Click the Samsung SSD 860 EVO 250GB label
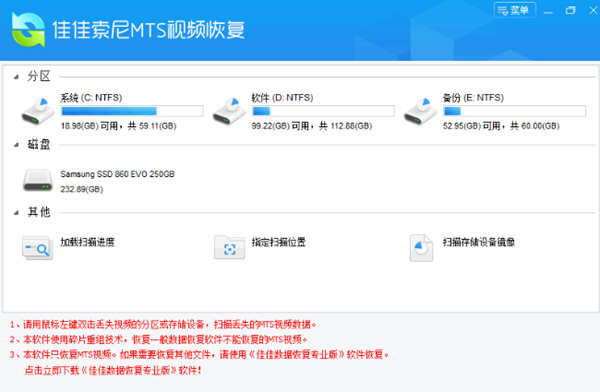This screenshot has height=392, width=600. (x=117, y=174)
